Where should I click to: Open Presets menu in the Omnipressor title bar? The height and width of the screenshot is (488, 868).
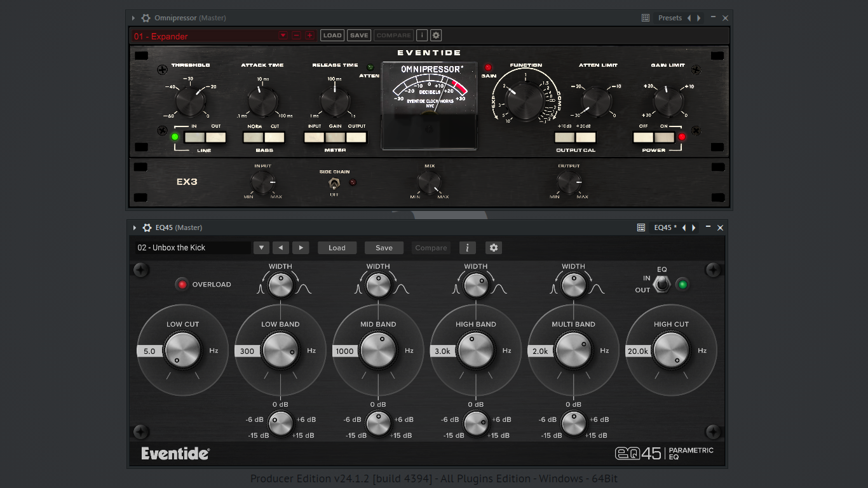pos(670,18)
